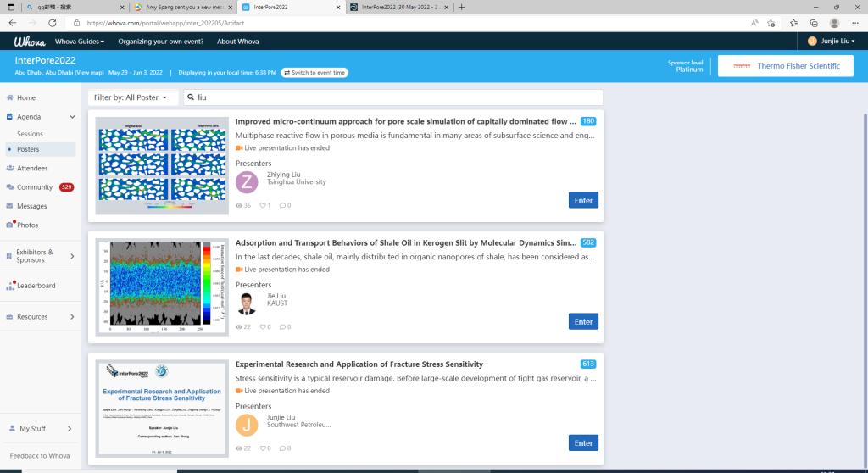Click the Whova logo
The image size is (868, 473).
(29, 41)
